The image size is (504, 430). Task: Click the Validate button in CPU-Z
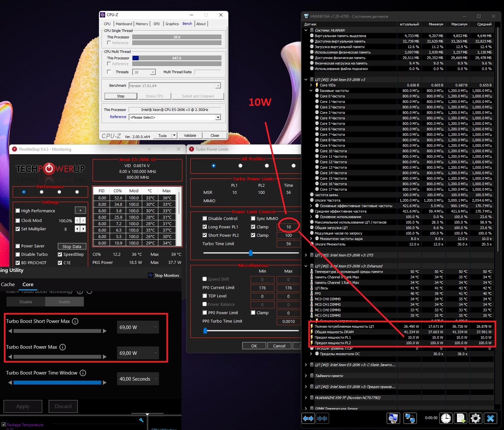pyautogui.click(x=190, y=135)
